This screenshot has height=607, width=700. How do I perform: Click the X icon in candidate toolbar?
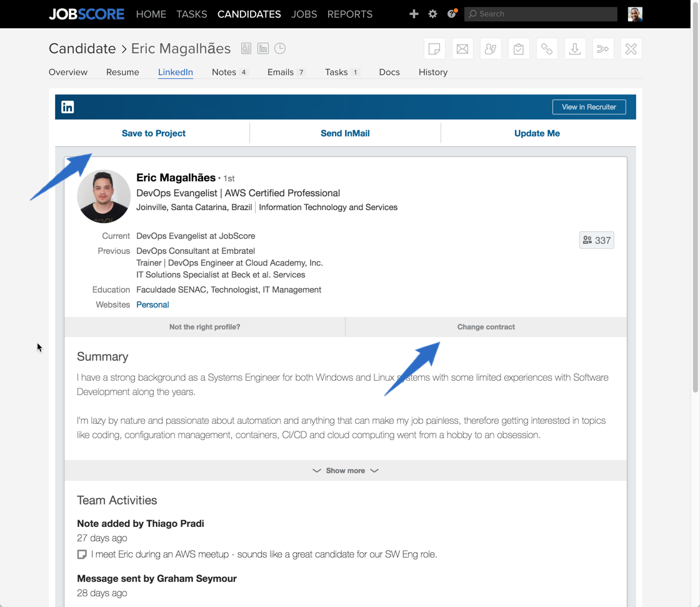[631, 49]
